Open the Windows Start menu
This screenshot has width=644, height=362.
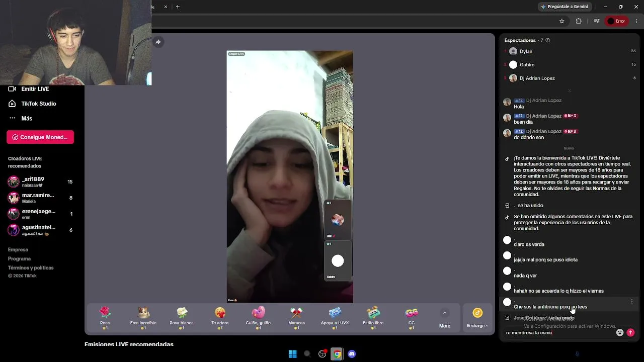(292, 354)
